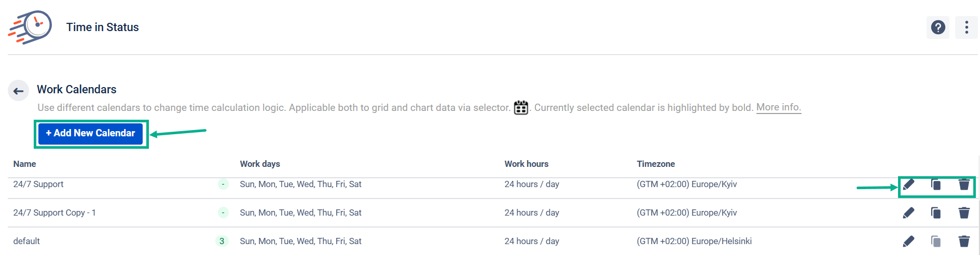Click the Timezone column header
The image size is (980, 255).
(656, 164)
